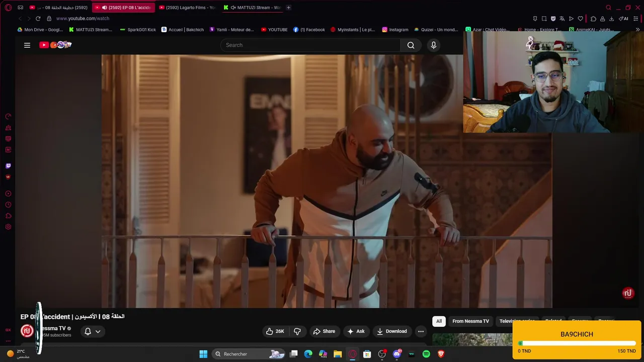Open the Facebook bookmark

point(309,30)
